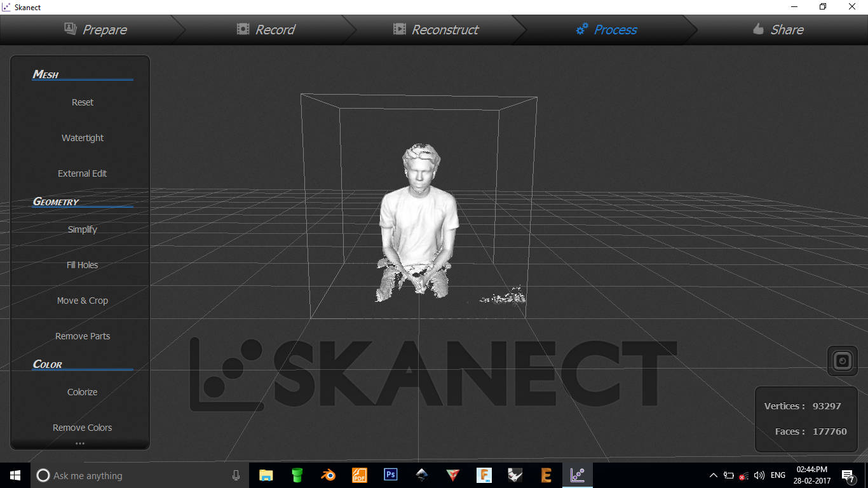The image size is (868, 488).
Task: Open the green pipe app in taskbar
Action: click(297, 475)
